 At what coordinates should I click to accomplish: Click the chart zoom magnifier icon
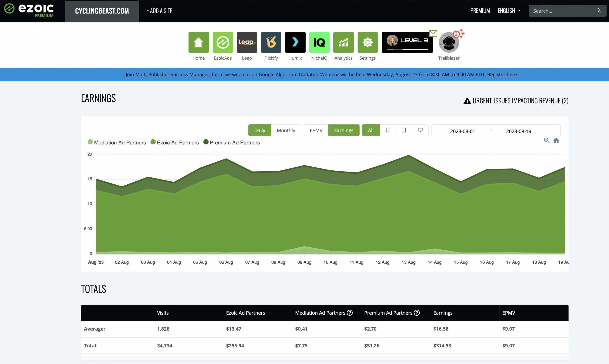click(547, 140)
